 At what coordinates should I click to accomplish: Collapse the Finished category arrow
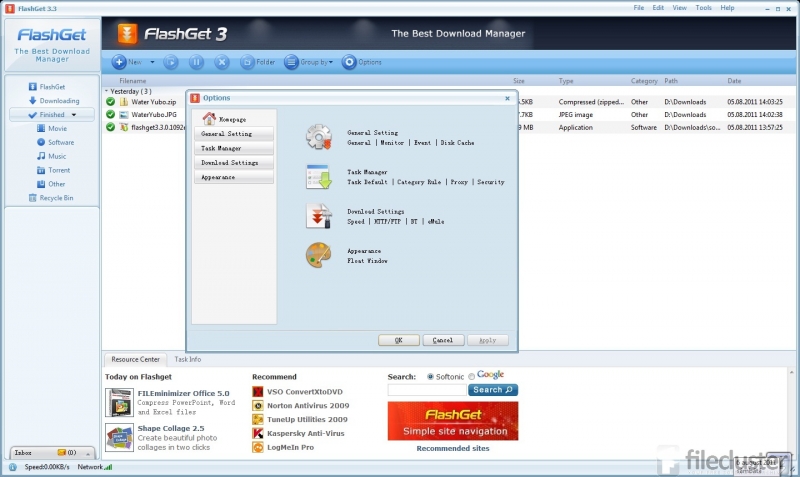click(74, 115)
